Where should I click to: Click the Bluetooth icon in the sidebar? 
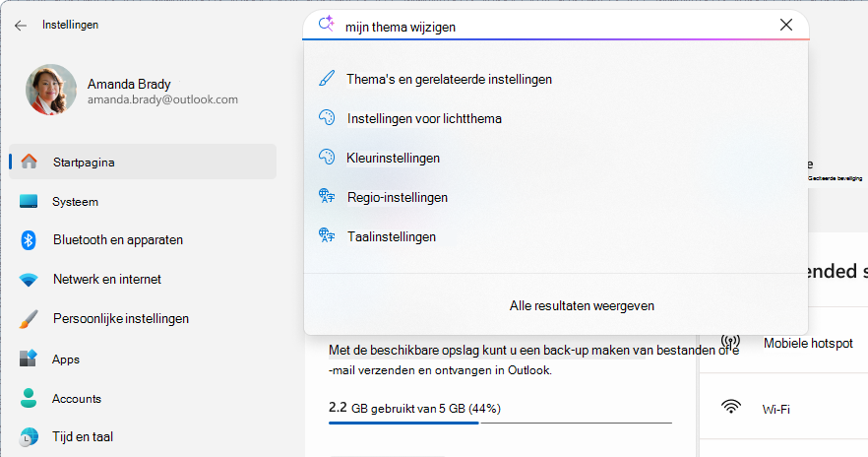tap(29, 240)
